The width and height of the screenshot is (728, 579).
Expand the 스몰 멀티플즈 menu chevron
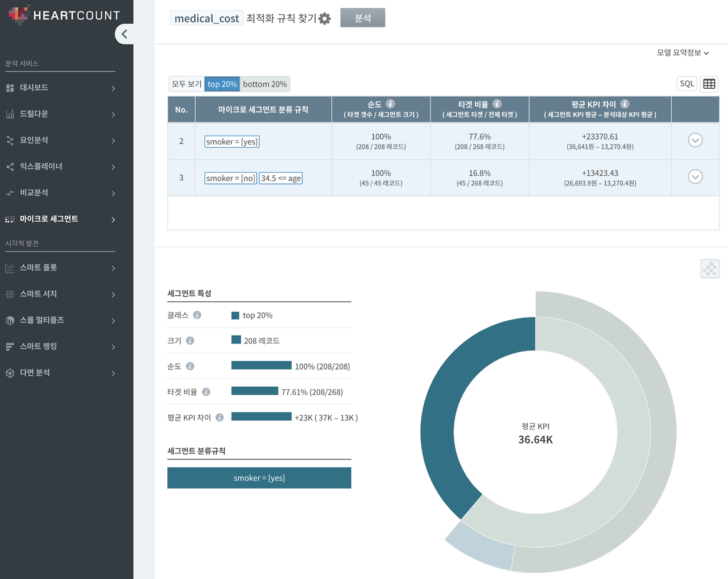coord(113,321)
